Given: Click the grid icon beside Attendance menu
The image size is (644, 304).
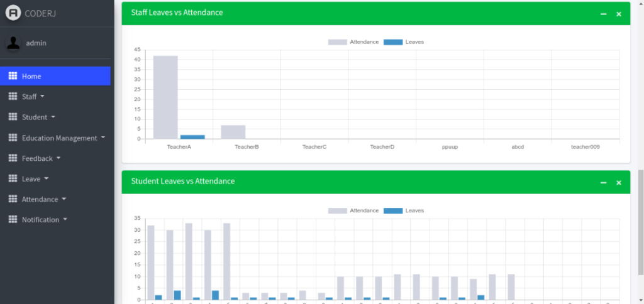Looking at the screenshot, I should coord(13,199).
